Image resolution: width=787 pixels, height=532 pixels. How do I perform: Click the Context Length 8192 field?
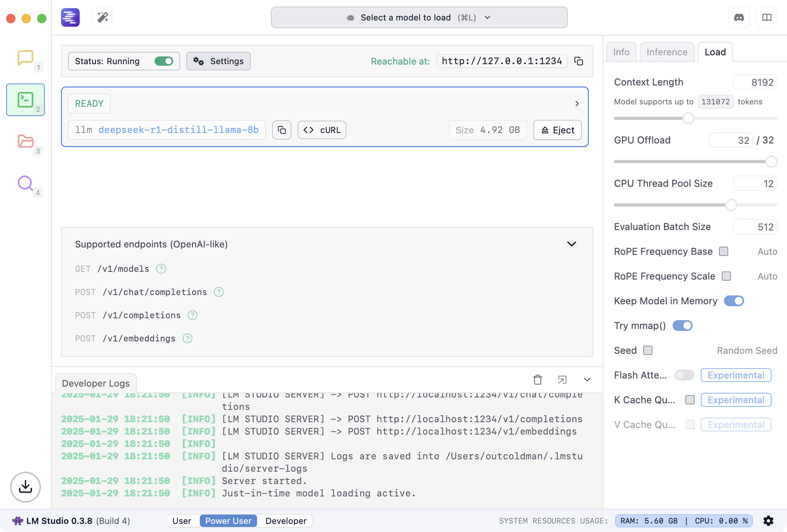(755, 82)
